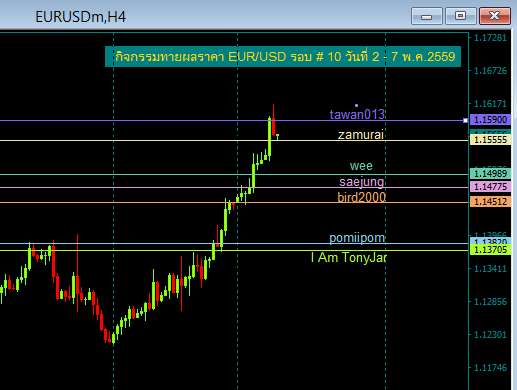Select the zamurai text label
Image resolution: width=517 pixels, height=390 pixels.
361,135
